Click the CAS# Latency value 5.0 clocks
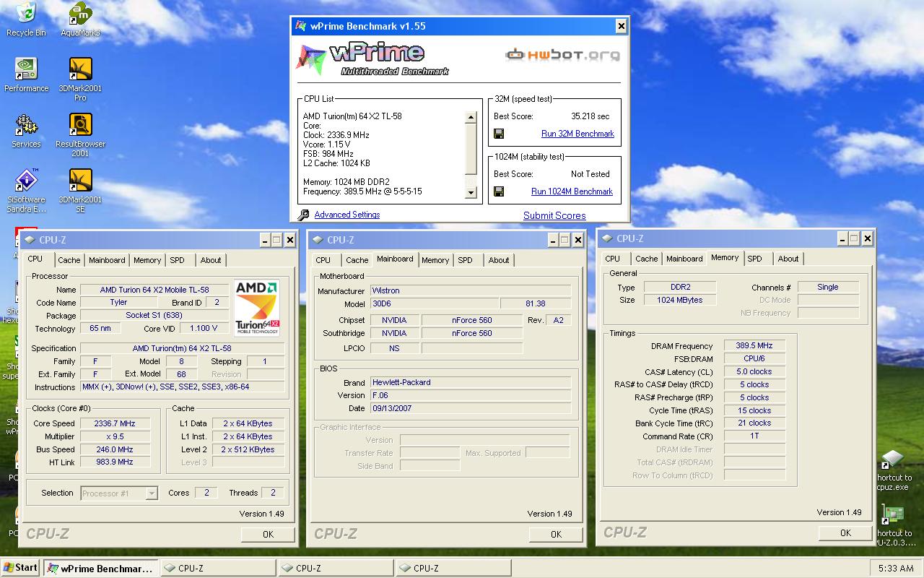This screenshot has width=924, height=578. (754, 371)
